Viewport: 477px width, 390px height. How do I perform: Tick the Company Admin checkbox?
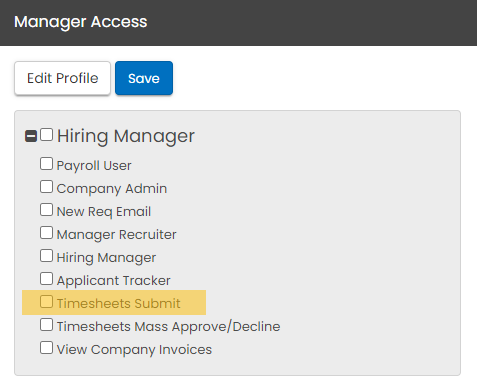click(46, 187)
